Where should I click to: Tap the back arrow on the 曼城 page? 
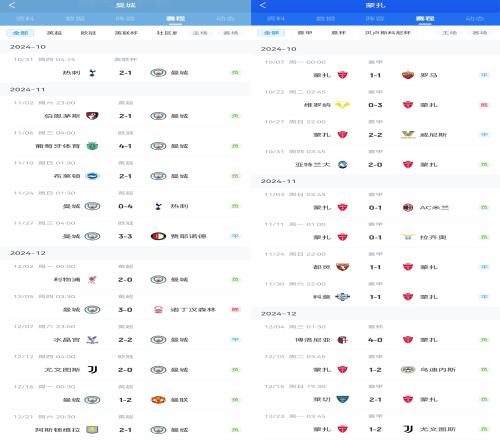point(12,5)
